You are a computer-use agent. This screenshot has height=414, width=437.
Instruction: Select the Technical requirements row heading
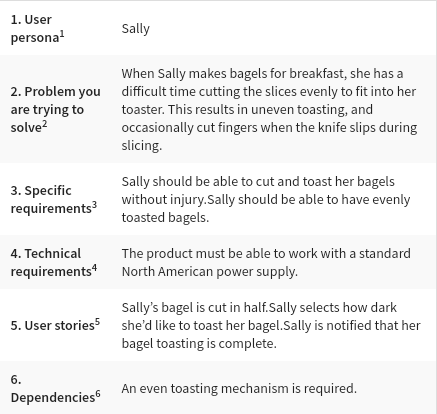tap(54, 262)
